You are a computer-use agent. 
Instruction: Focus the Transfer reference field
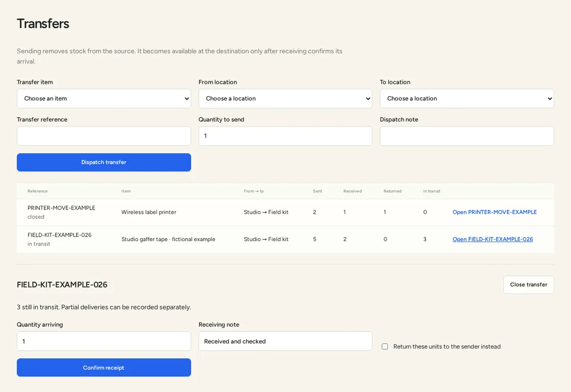(104, 136)
